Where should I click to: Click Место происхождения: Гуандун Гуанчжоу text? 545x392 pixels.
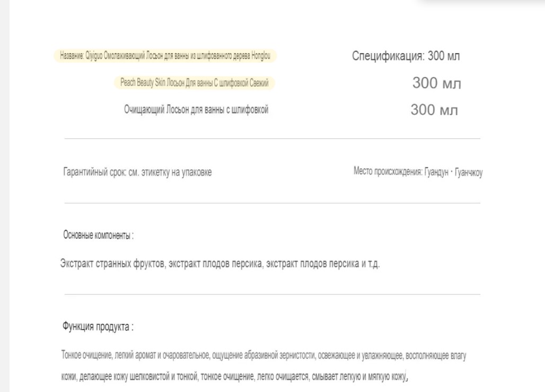click(x=418, y=172)
